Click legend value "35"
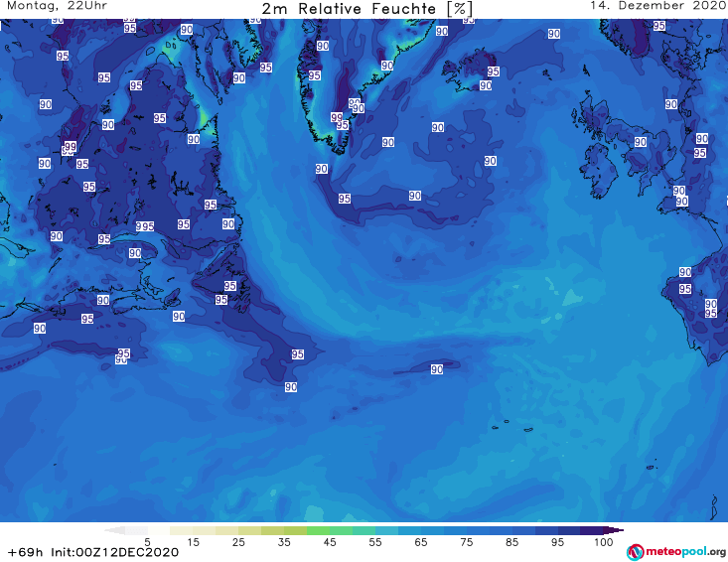 click(x=284, y=542)
